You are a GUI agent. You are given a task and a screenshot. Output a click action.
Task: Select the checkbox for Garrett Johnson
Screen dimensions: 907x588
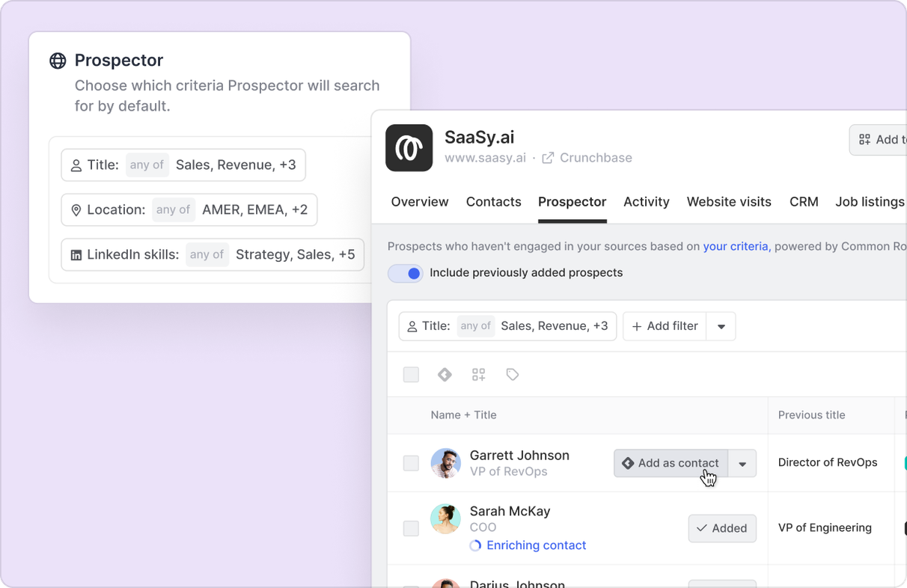411,463
